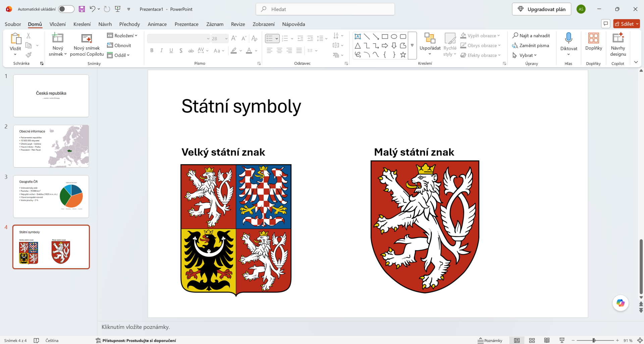The height and width of the screenshot is (344, 644).
Task: Click the Uspořádat arrange button
Action: tap(430, 45)
